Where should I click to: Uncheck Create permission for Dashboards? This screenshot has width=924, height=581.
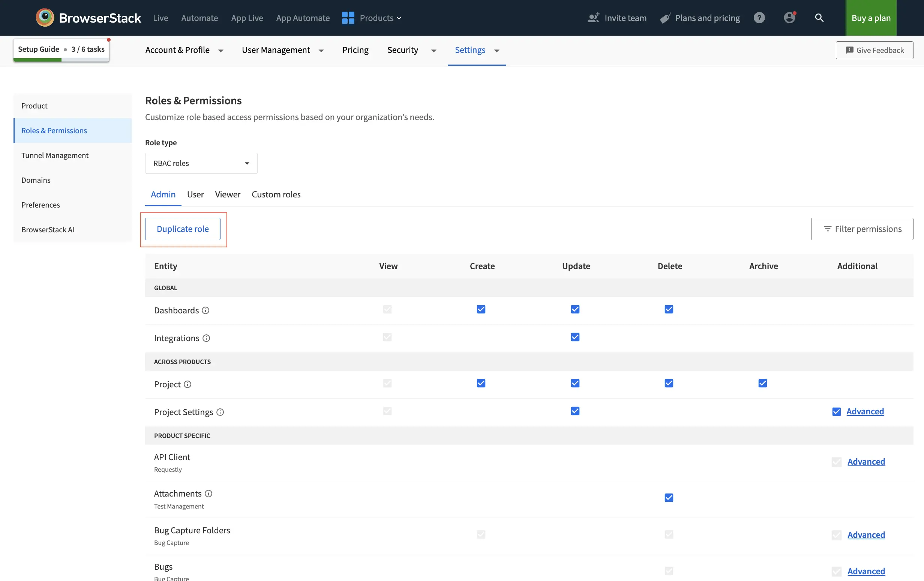(481, 309)
